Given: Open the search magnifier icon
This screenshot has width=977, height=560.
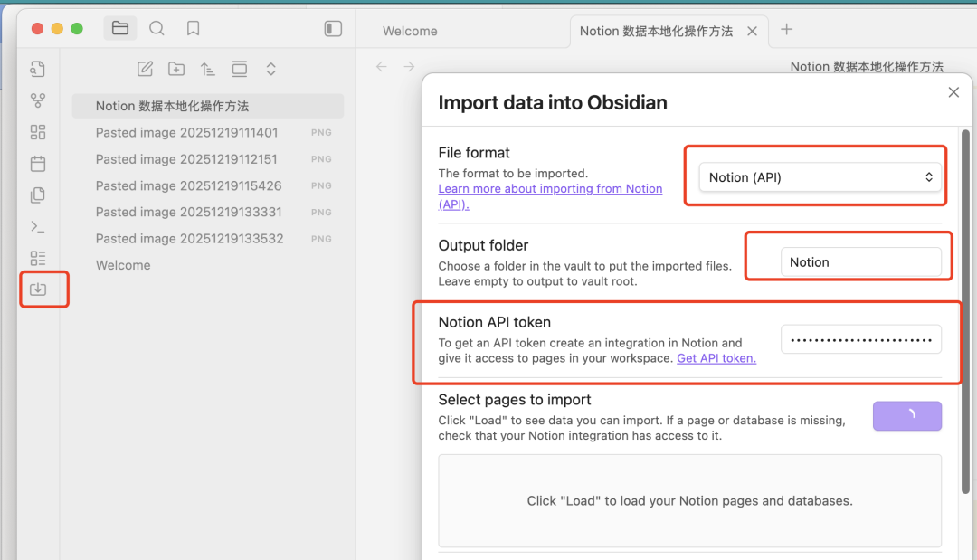Looking at the screenshot, I should pyautogui.click(x=157, y=28).
